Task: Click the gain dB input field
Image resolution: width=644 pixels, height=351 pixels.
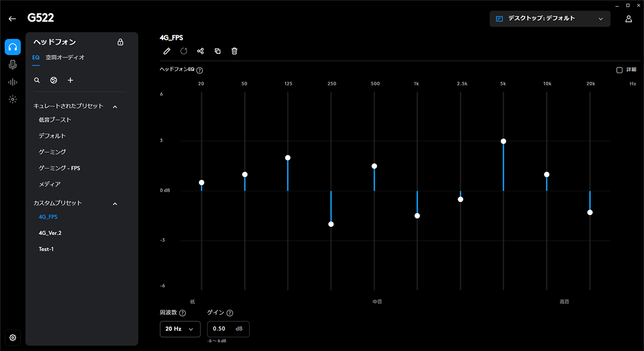Action: [222, 329]
